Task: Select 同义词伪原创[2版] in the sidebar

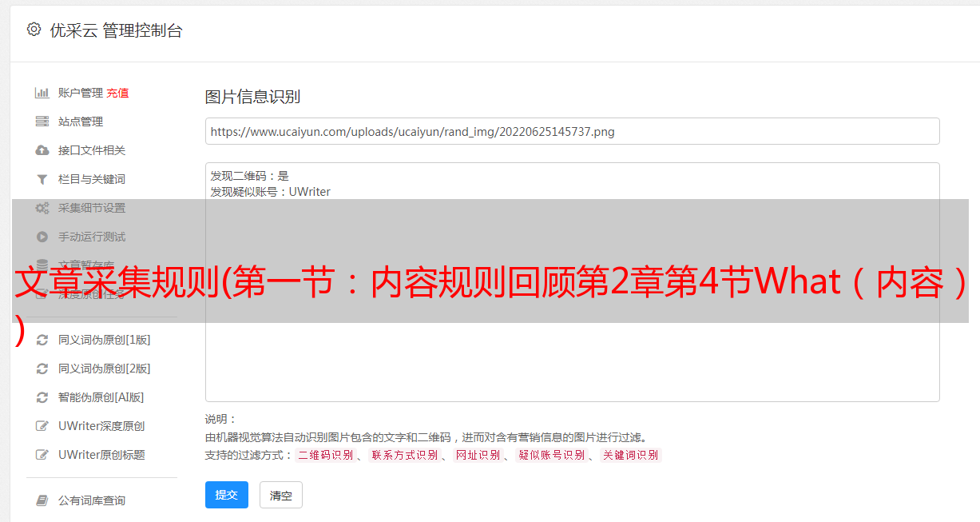Action: [x=104, y=369]
